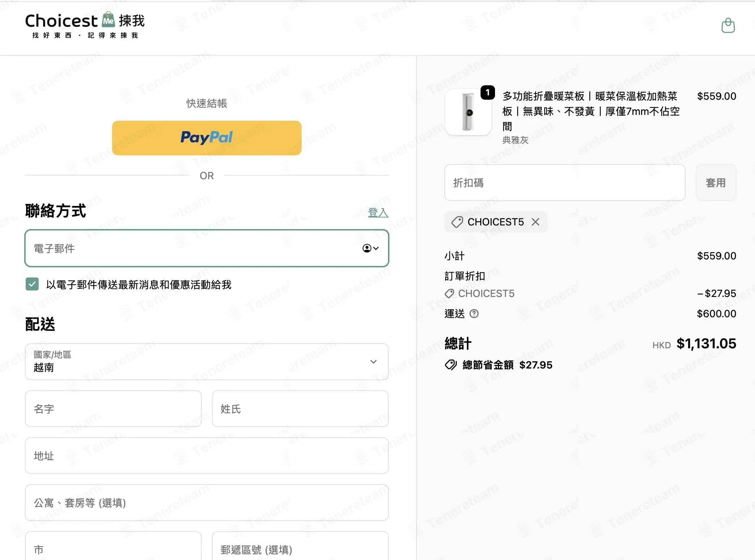Focus the 折扣碼 discount code field
Screen dimensions: 755x560
pos(565,183)
